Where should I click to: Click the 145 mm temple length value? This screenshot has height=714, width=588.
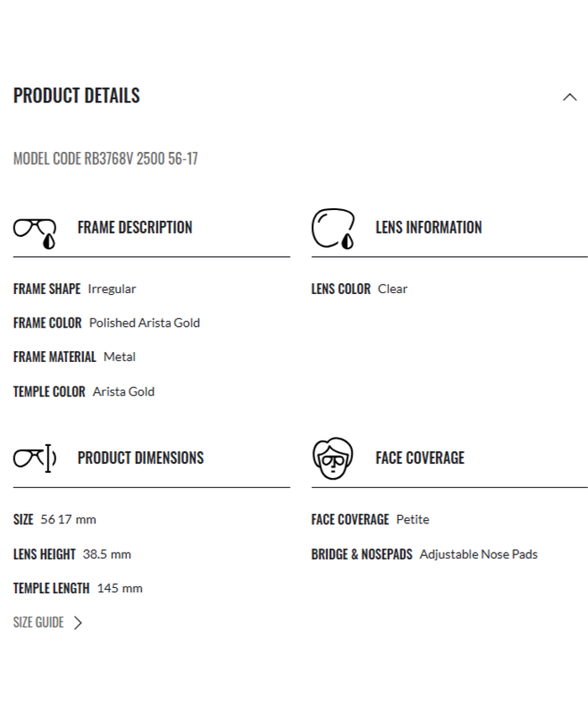pyautogui.click(x=120, y=588)
